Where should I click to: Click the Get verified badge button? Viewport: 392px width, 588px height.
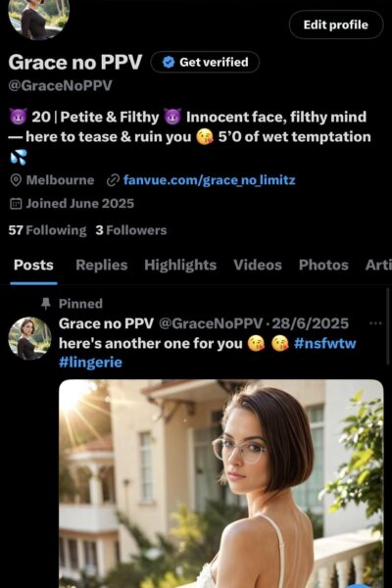205,62
